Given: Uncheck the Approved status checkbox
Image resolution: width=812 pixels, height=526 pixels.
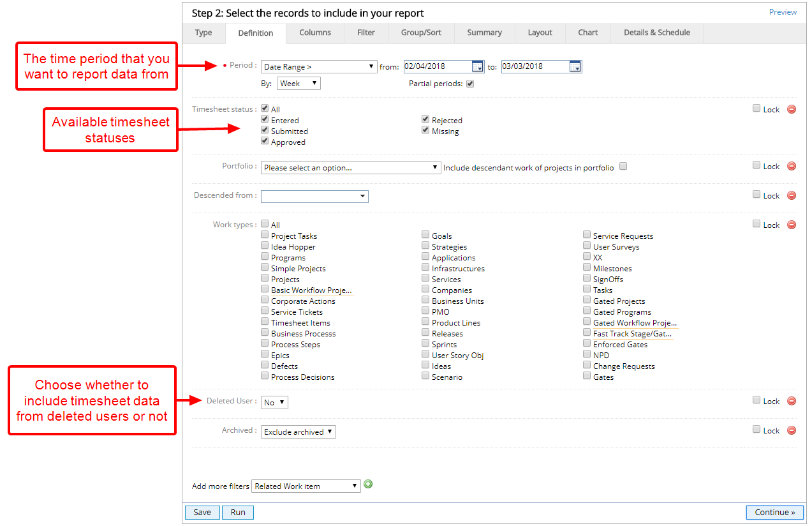Looking at the screenshot, I should click(x=265, y=141).
